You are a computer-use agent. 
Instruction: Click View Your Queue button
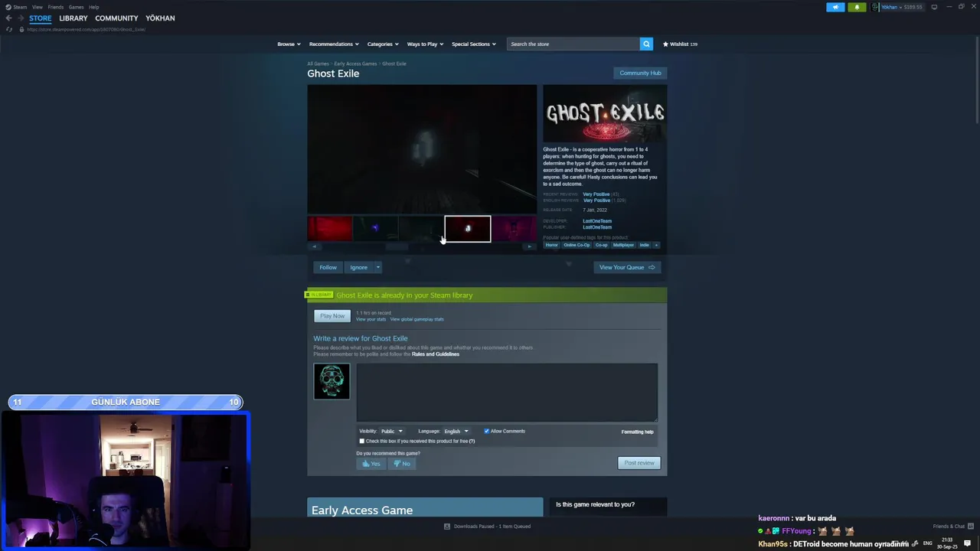[x=627, y=267]
